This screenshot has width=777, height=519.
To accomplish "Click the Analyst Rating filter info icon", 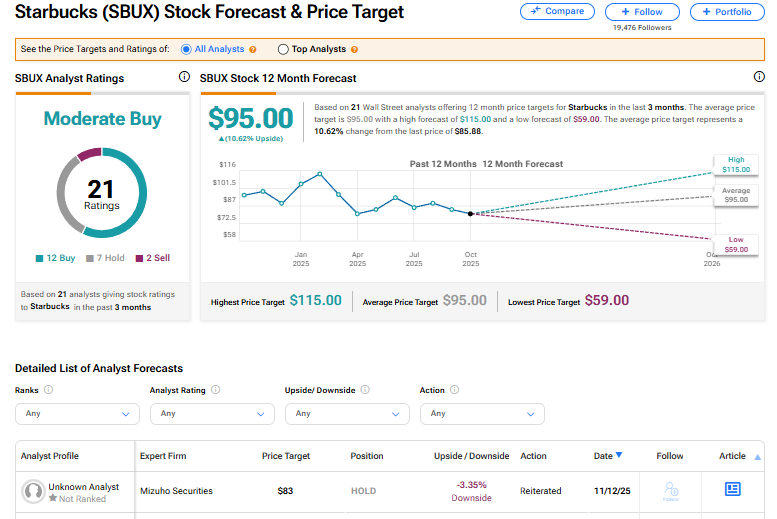I will coord(215,390).
